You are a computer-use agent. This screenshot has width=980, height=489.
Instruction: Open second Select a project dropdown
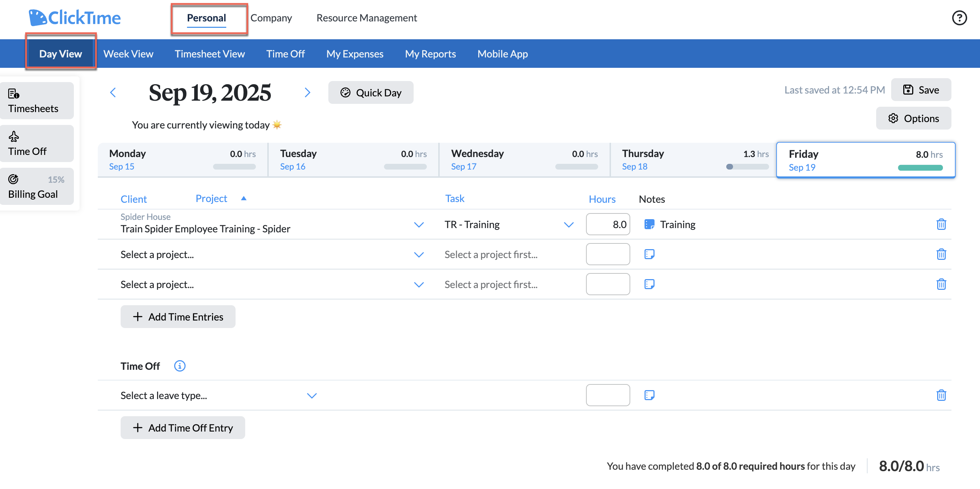click(x=419, y=254)
